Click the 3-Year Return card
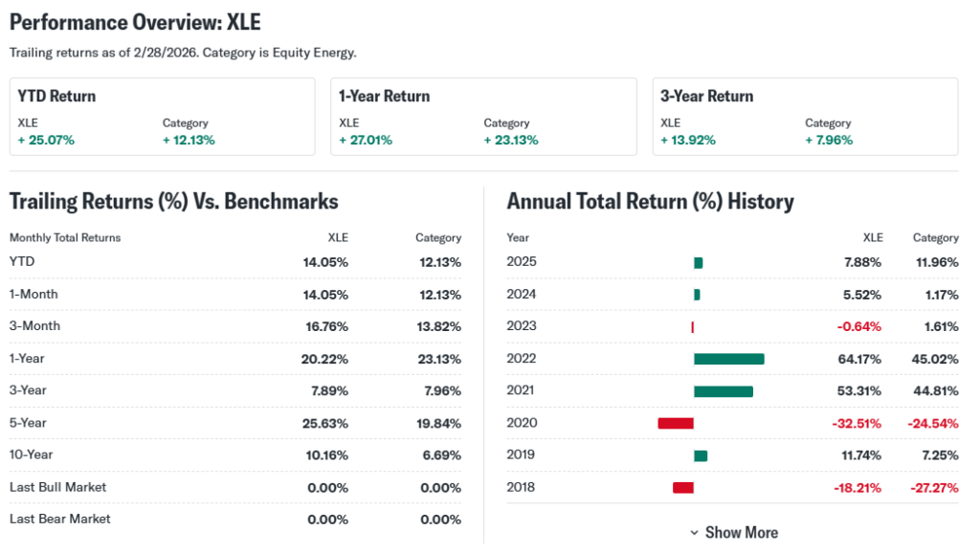Image resolution: width=980 pixels, height=553 pixels. coord(805,117)
